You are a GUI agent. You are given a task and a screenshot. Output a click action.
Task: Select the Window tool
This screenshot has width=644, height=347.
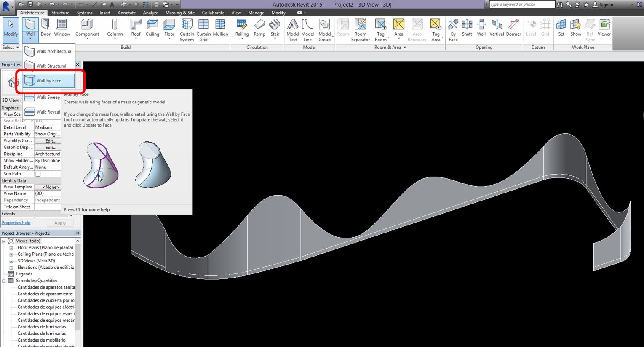click(62, 29)
